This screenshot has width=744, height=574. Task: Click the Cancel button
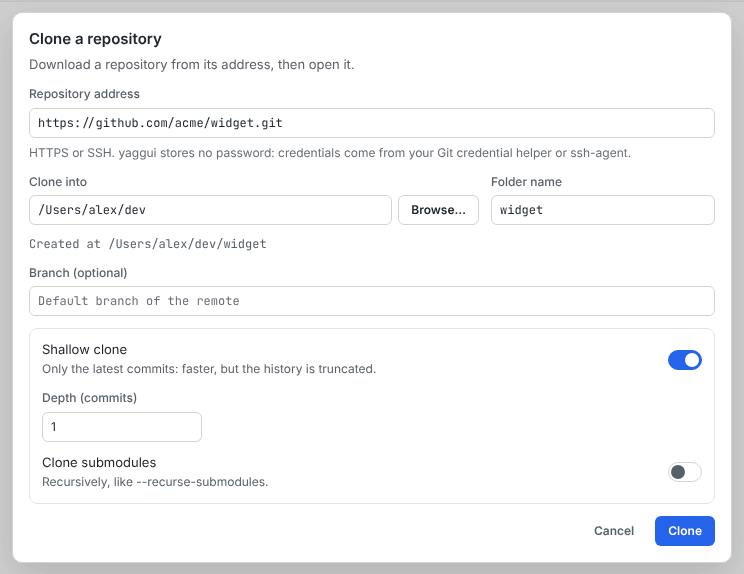click(614, 531)
